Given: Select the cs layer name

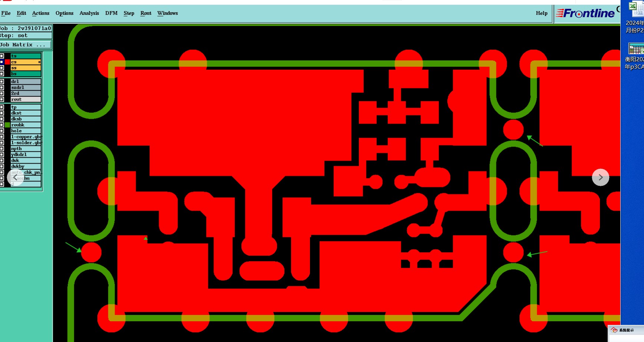Looking at the screenshot, I should click(x=26, y=62).
